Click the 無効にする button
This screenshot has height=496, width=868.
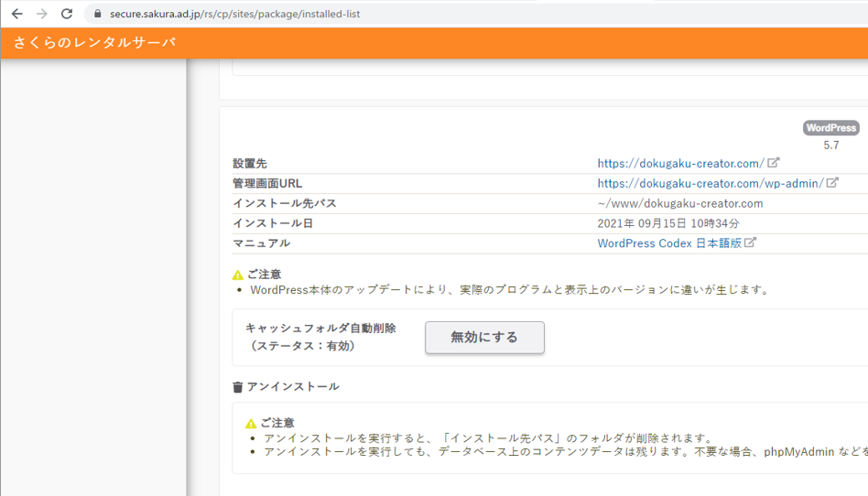tap(484, 337)
